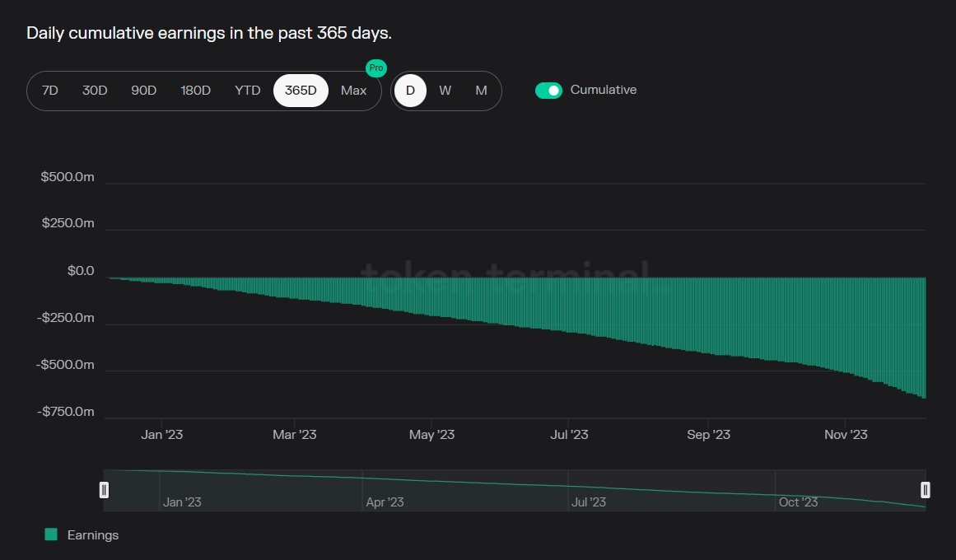Select the Max time range
The image size is (956, 560).
[x=354, y=91]
